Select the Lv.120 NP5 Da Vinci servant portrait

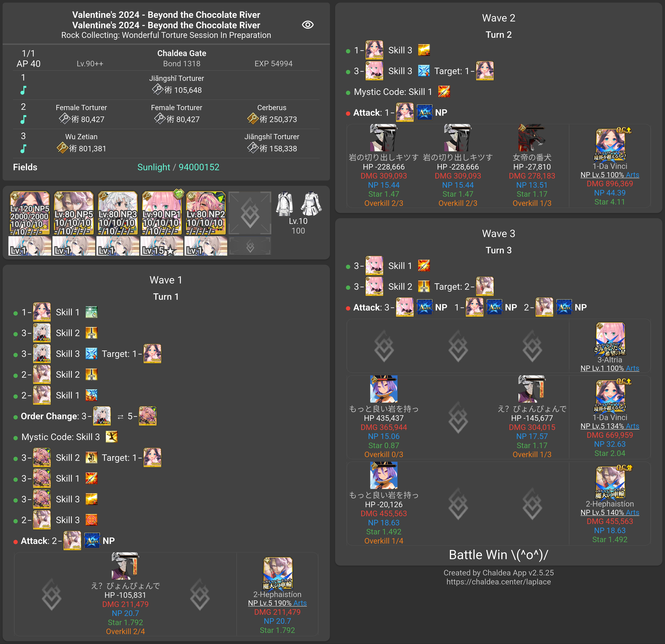pyautogui.click(x=30, y=213)
